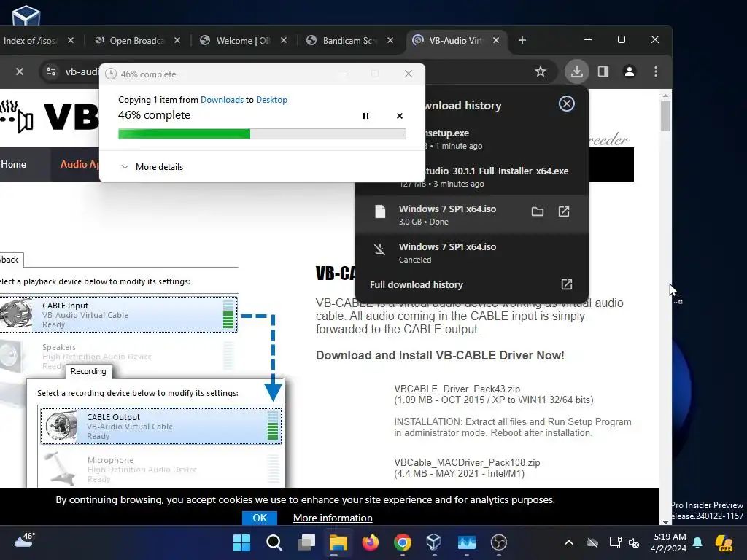Open Full download history link
The height and width of the screenshot is (560, 747).
click(x=417, y=285)
